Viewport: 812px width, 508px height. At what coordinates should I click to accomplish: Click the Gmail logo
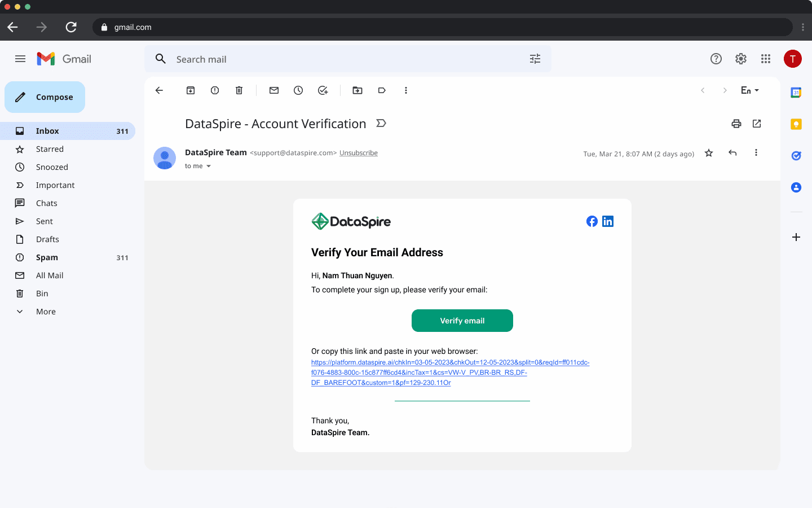[64, 59]
